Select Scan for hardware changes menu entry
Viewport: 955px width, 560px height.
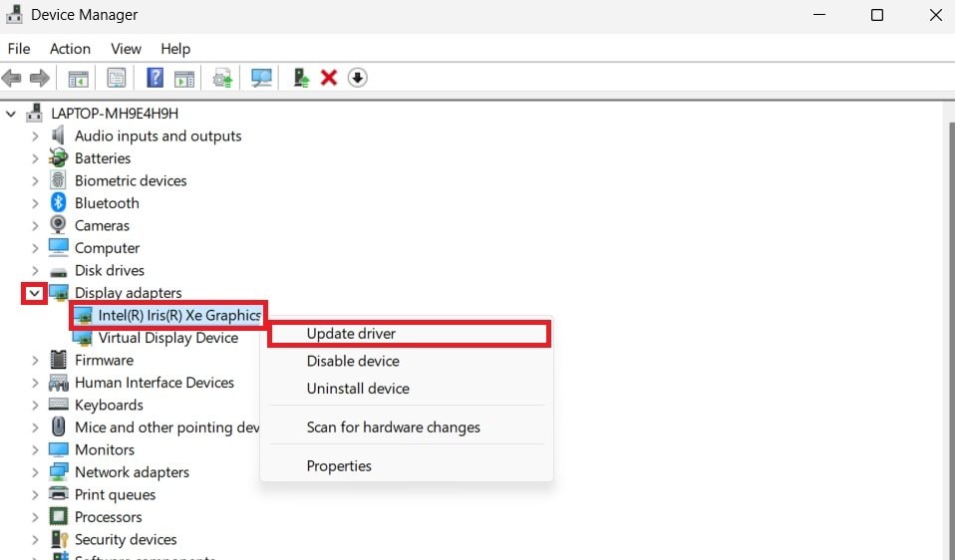click(407, 427)
